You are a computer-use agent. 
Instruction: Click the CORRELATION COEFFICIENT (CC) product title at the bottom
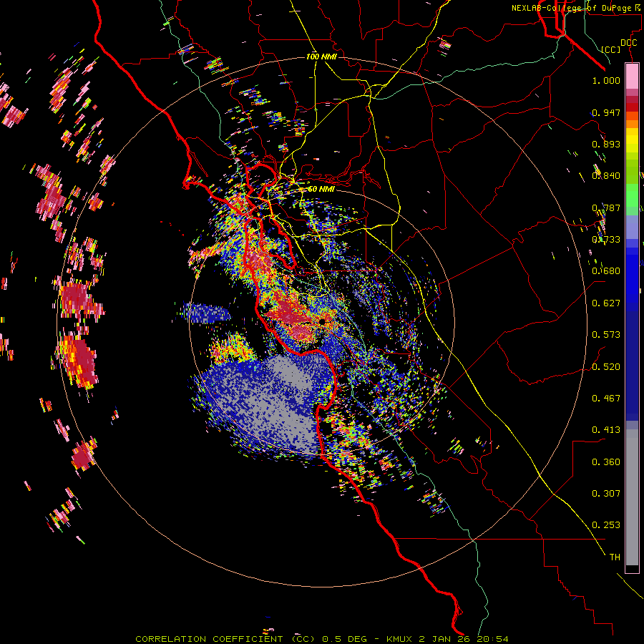tap(225, 639)
